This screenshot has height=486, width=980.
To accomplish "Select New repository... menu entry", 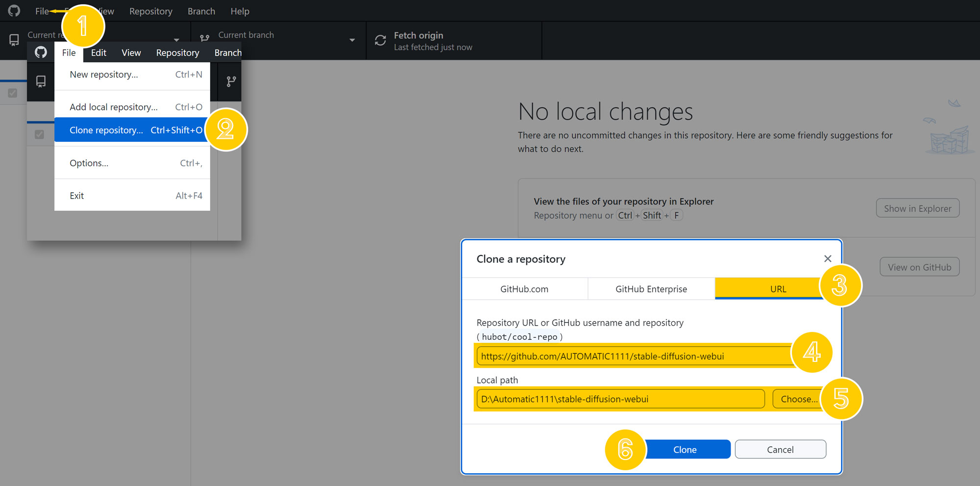I will pyautogui.click(x=132, y=75).
